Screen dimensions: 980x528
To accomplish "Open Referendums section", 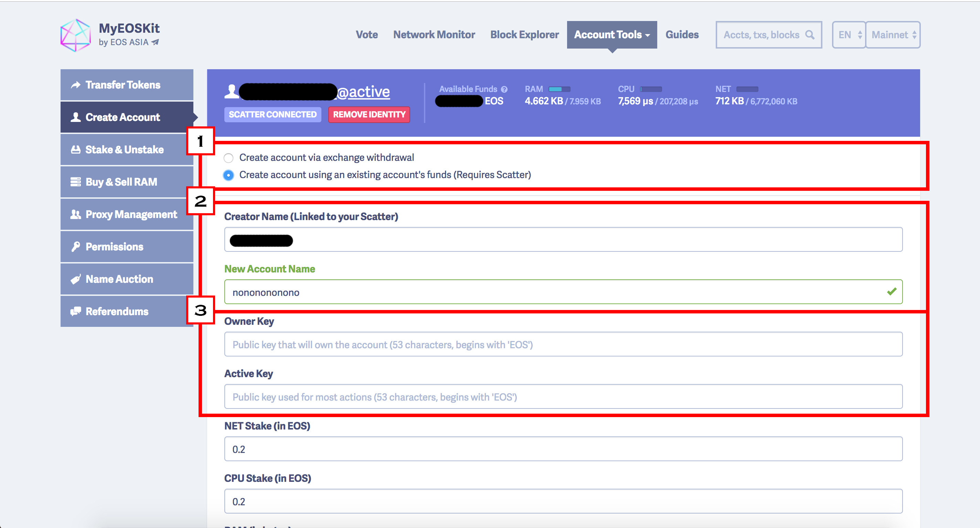I will point(127,311).
